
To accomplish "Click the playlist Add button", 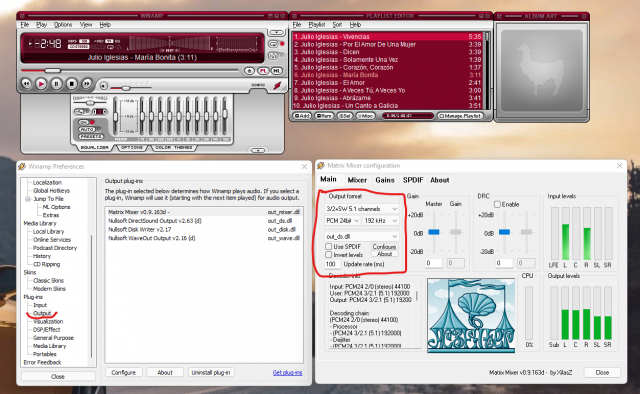I will 302,116.
